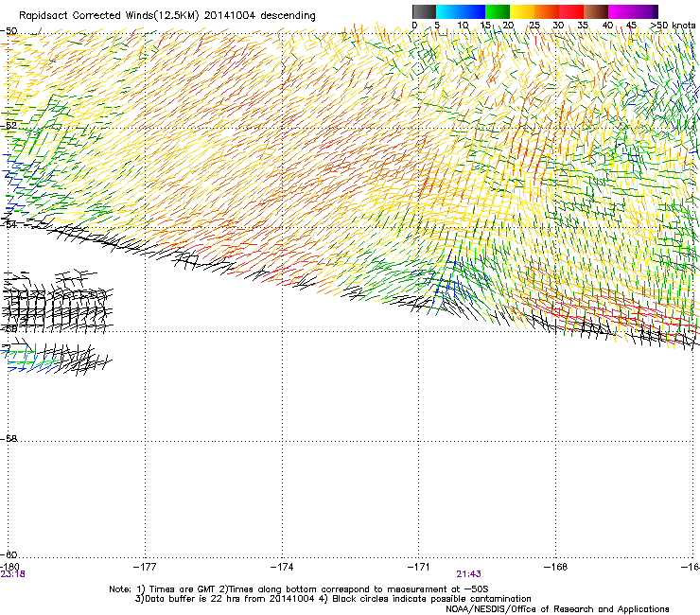
Task: Select the orange 25-30 knots legend segment
Action: pos(547,11)
